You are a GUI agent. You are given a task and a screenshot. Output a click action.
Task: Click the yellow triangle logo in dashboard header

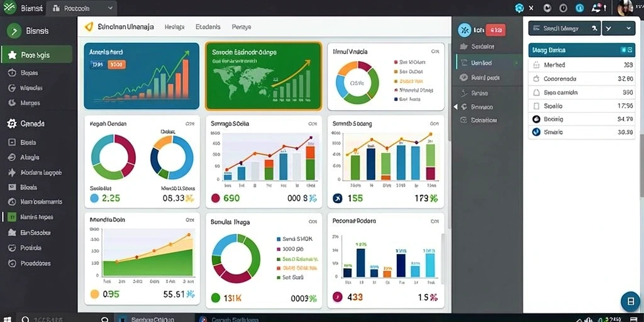tap(88, 26)
